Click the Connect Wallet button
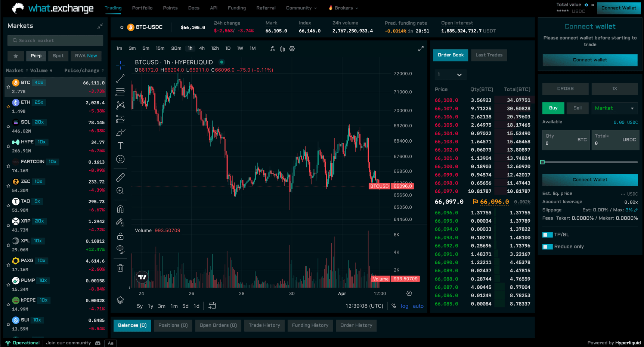The image size is (644, 347). (x=619, y=7)
